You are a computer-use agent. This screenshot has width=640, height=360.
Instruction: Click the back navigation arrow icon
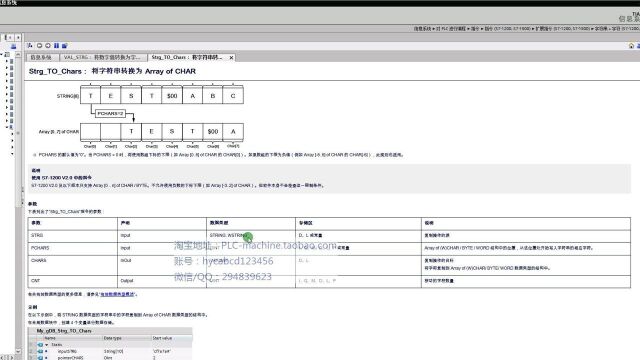pos(40,46)
